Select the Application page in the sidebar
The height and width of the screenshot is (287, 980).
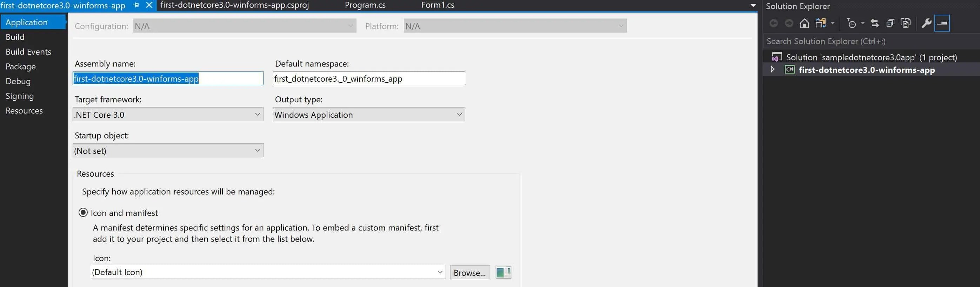(x=33, y=22)
